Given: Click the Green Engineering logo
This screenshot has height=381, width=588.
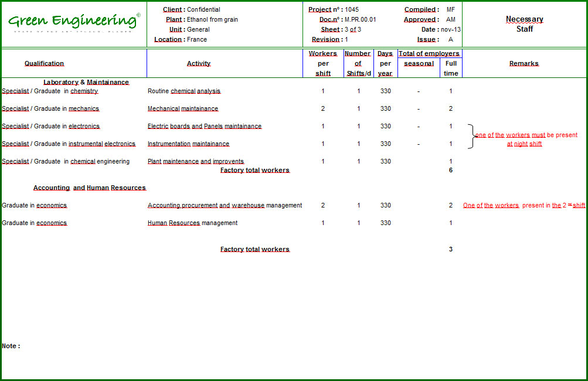Looking at the screenshot, I should tap(74, 22).
